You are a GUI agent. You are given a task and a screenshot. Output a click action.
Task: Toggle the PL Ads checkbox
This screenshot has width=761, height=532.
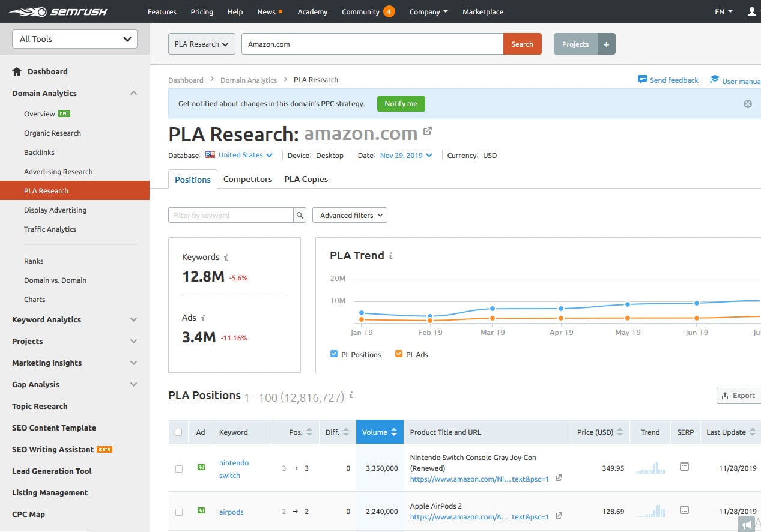pyautogui.click(x=399, y=354)
